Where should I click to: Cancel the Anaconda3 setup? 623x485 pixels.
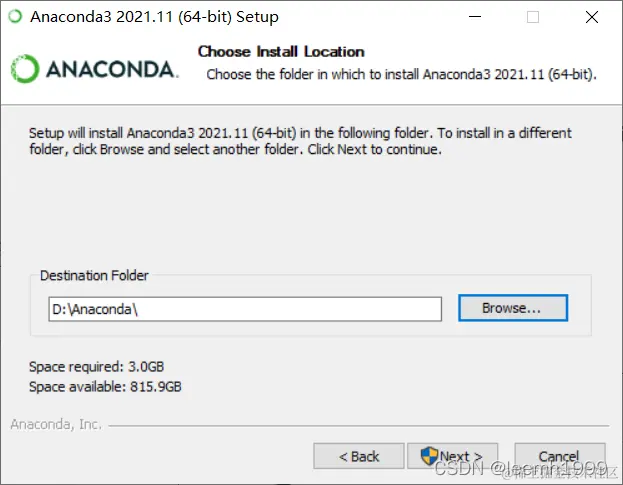tap(560, 456)
